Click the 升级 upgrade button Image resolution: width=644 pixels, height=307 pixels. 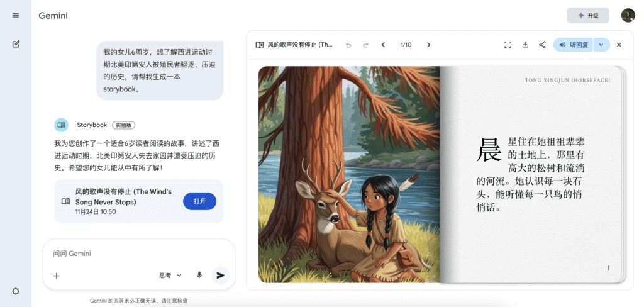coord(588,16)
